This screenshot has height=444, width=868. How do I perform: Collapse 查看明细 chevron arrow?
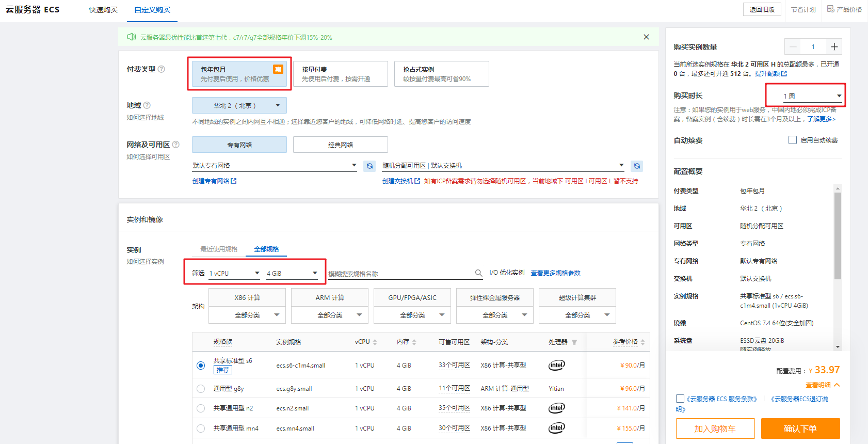click(837, 385)
